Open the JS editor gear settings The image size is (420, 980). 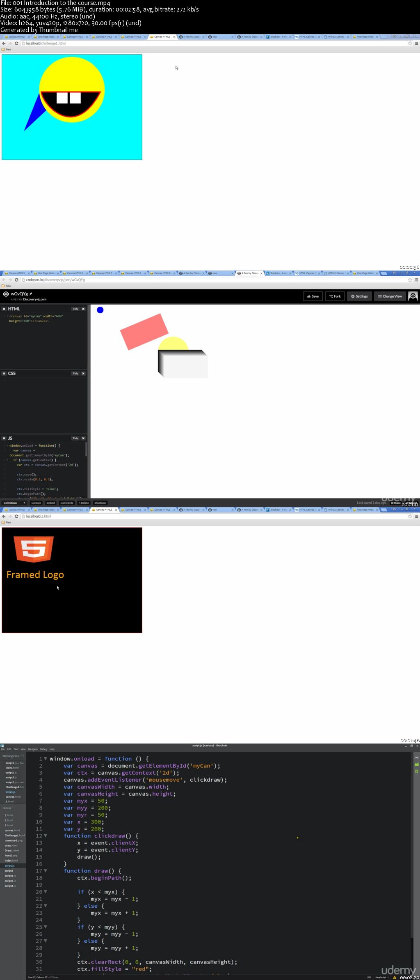(4, 438)
